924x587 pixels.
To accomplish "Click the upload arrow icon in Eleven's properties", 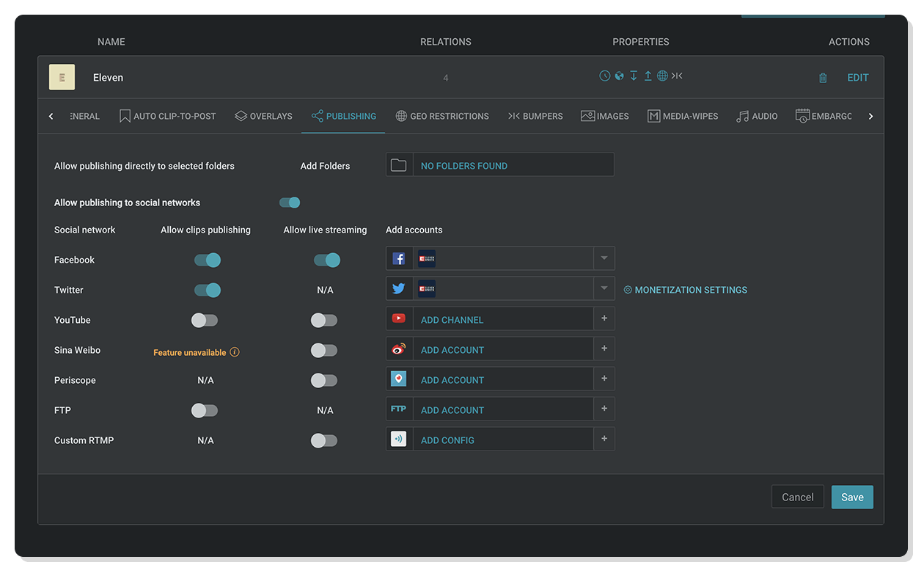I will pos(648,76).
